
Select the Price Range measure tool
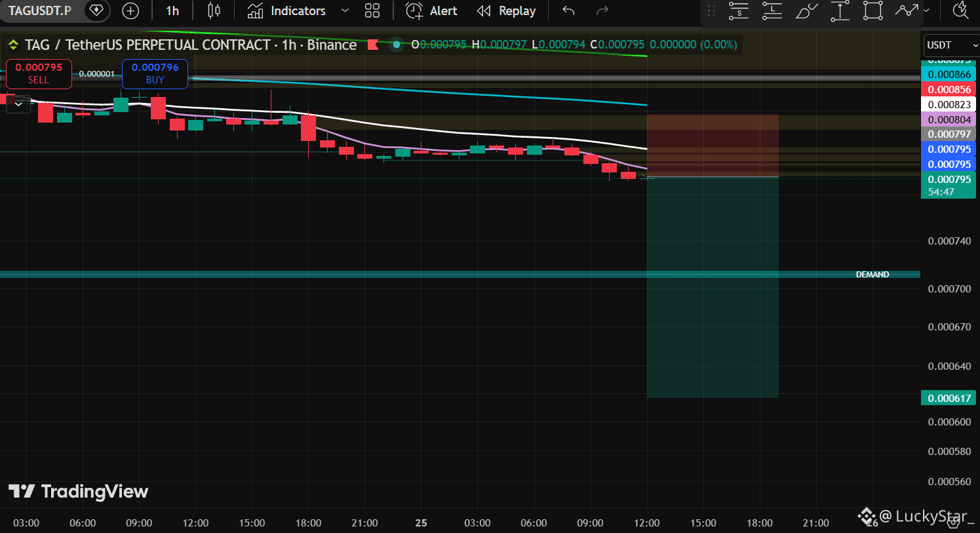point(840,10)
